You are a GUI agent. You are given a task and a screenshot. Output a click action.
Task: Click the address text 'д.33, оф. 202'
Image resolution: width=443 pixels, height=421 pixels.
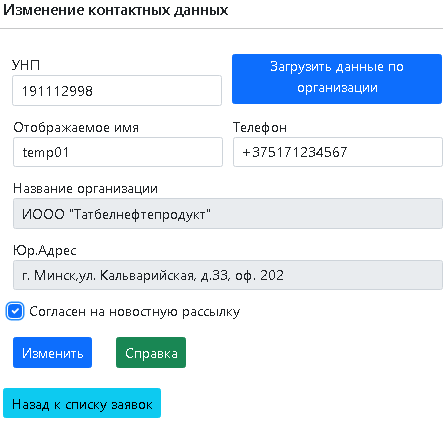coord(242,275)
